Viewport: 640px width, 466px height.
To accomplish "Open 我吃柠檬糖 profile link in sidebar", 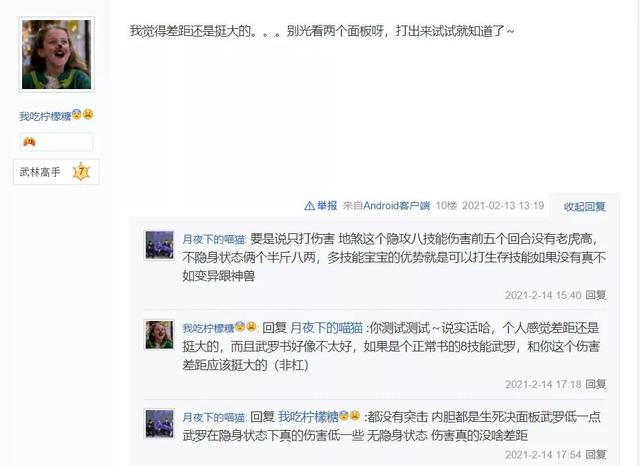I will [45, 116].
